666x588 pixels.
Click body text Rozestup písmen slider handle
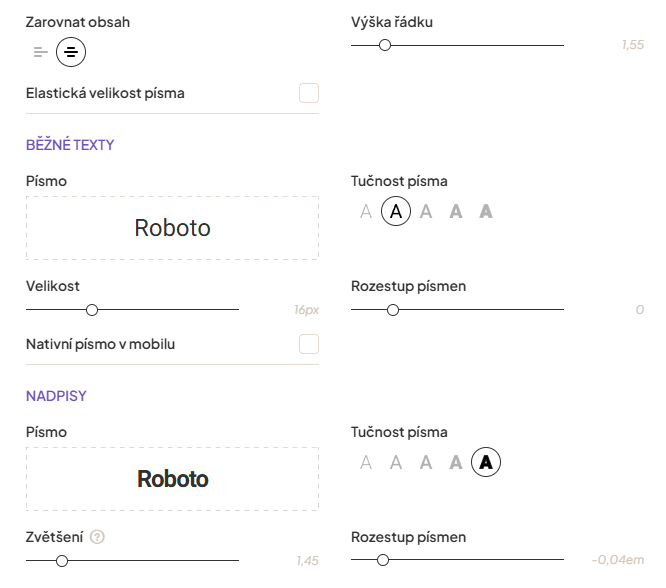pyautogui.click(x=392, y=310)
